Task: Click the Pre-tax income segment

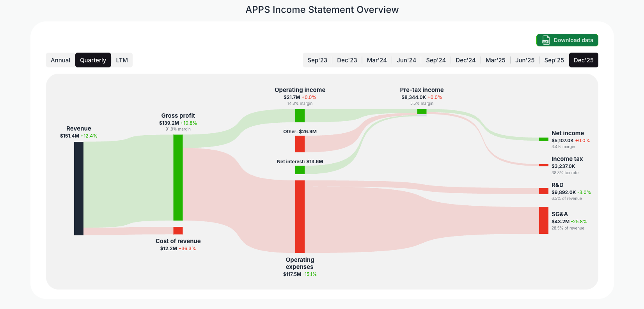Action: point(422,112)
